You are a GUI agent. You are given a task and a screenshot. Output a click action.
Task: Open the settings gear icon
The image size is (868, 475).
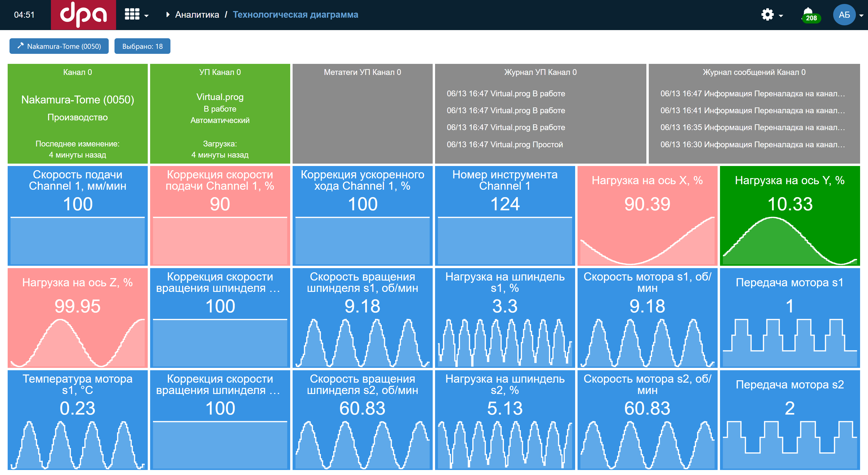coord(767,15)
